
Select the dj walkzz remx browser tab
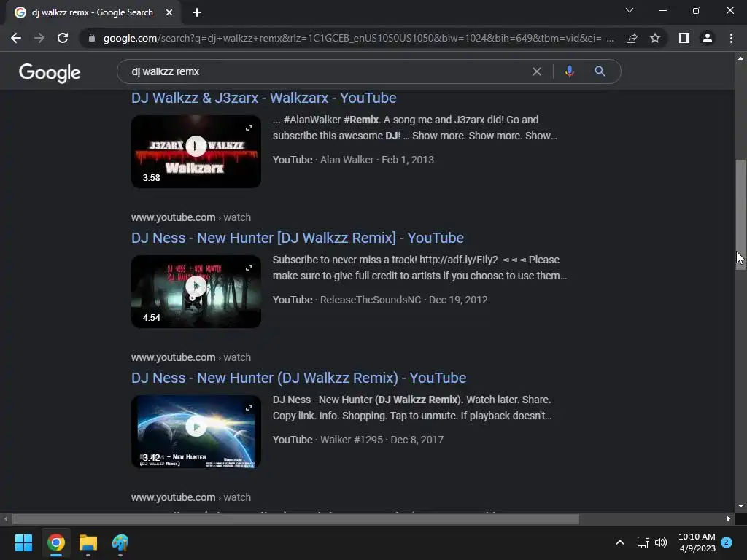click(x=93, y=12)
